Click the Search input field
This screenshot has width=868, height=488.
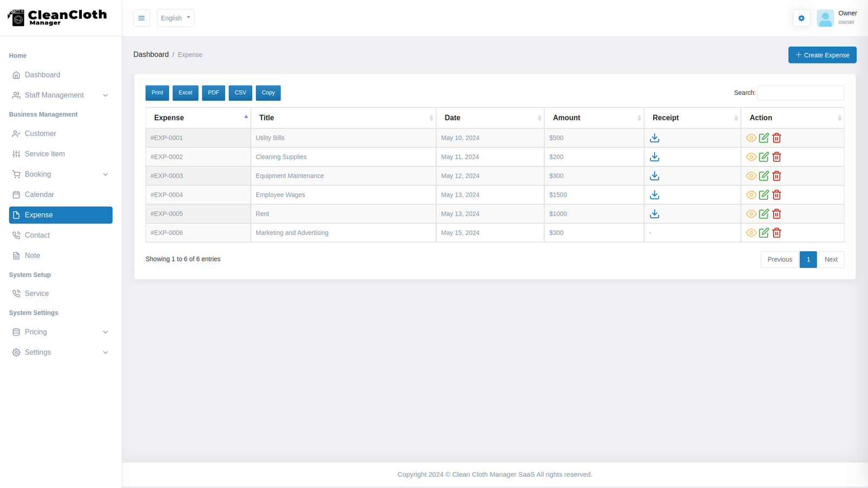coord(800,93)
